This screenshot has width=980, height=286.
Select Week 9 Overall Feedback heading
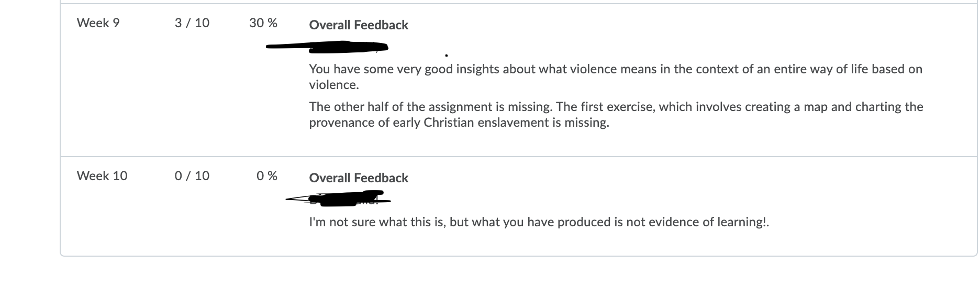pyautogui.click(x=359, y=25)
